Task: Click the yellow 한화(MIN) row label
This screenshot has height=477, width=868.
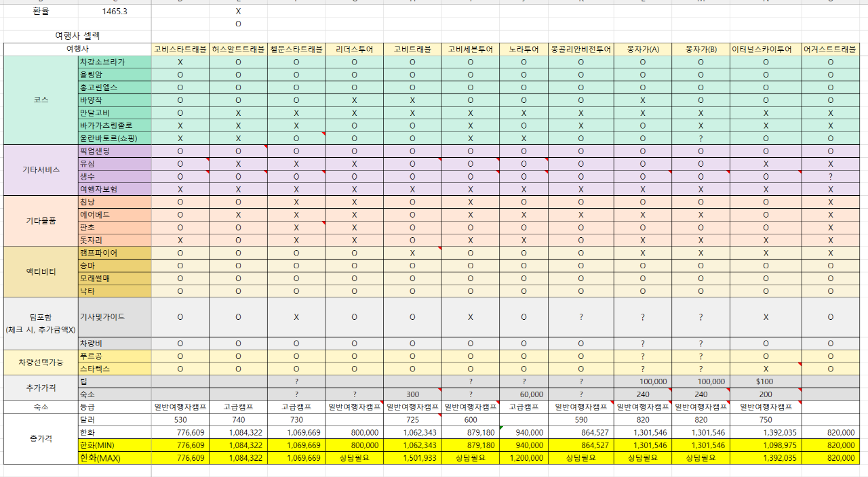Action: coord(114,445)
